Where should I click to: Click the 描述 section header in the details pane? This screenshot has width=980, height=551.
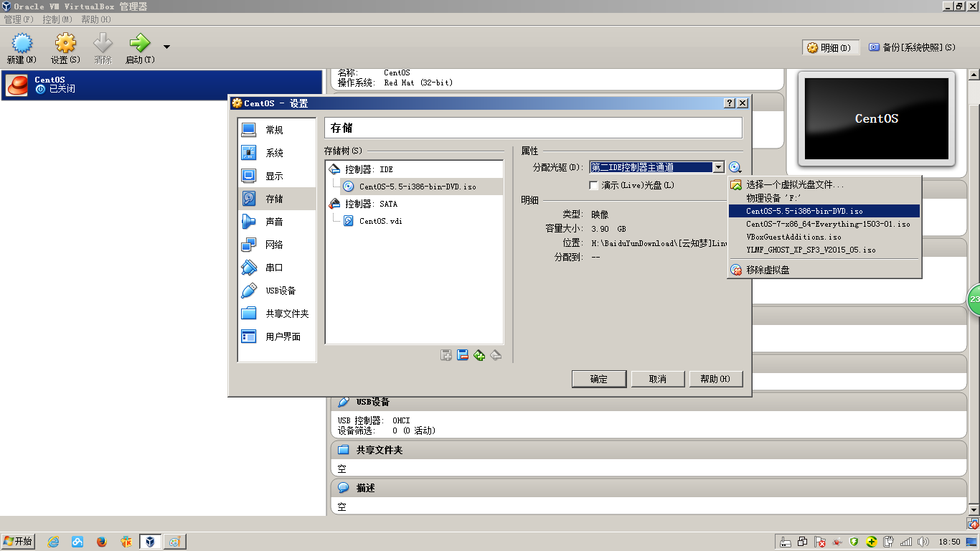(x=649, y=488)
